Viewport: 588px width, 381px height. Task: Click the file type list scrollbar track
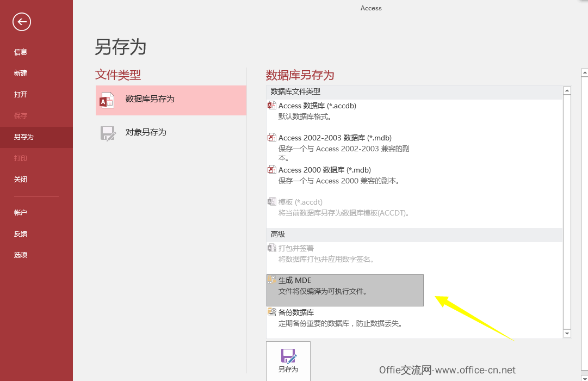567,212
